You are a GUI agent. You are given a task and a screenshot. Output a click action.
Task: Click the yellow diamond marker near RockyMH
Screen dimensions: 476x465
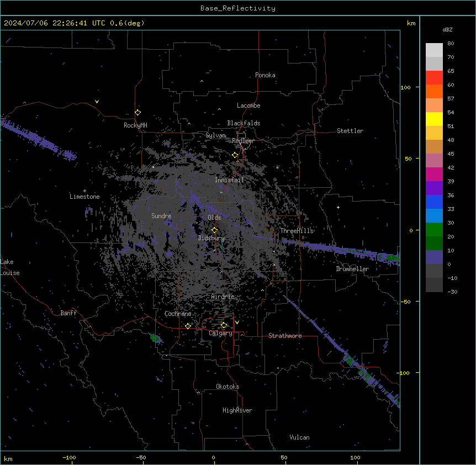138,113
